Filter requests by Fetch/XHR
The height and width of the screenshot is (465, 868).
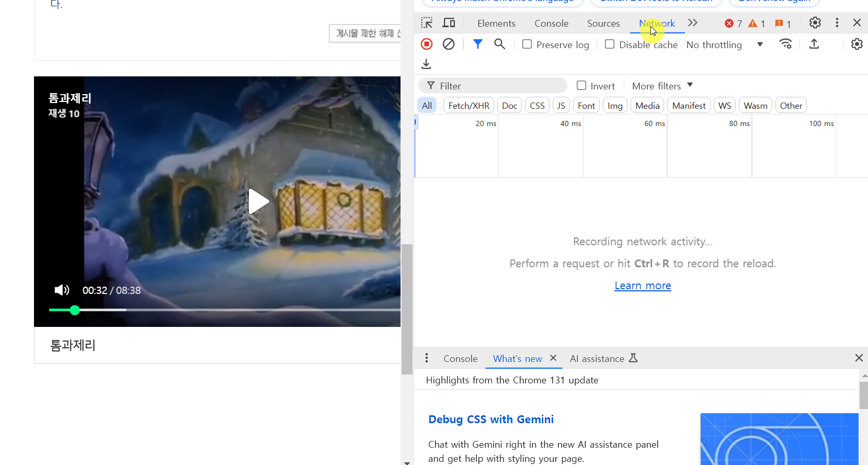pos(469,106)
